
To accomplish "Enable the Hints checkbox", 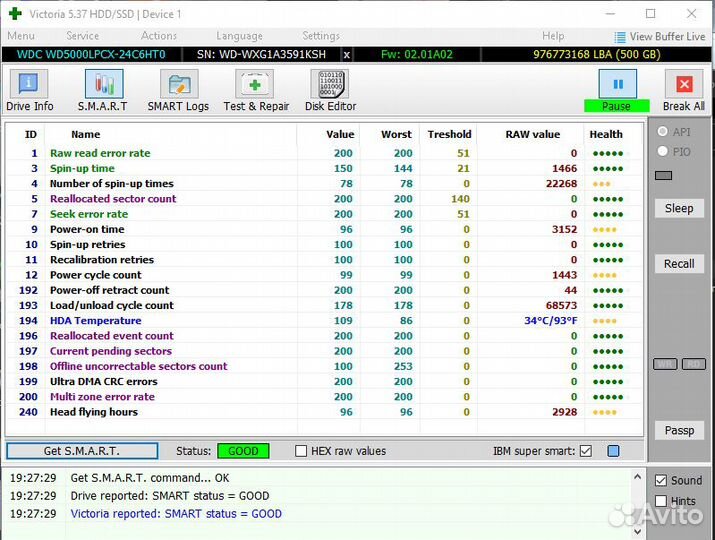I will [x=660, y=501].
